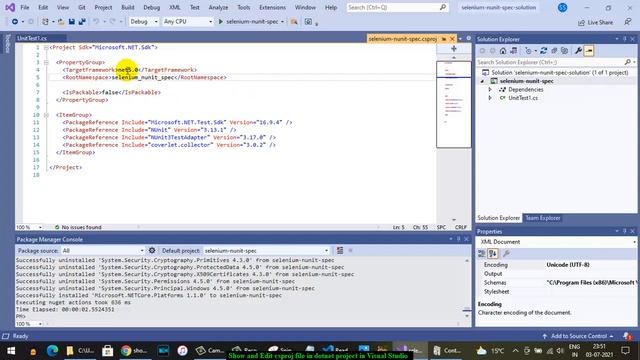Click the New Project toolbar icon
The image size is (640, 360).
coord(45,22)
